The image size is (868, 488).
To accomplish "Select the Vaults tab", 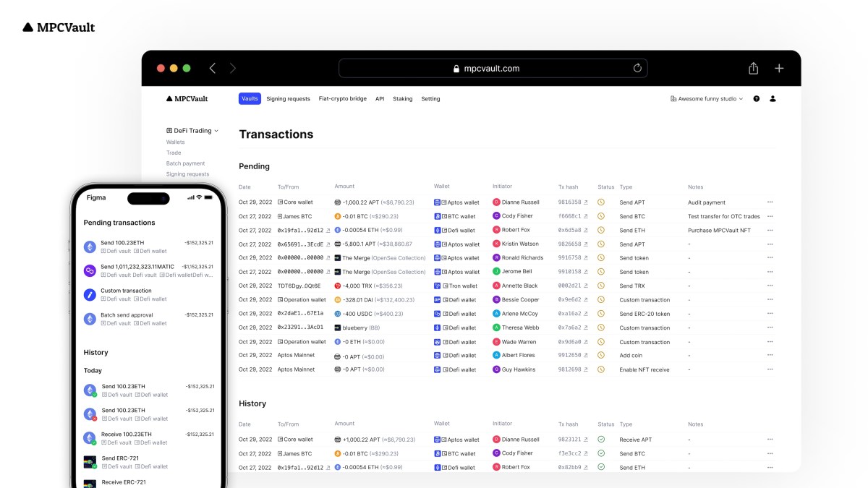I will click(x=249, y=98).
